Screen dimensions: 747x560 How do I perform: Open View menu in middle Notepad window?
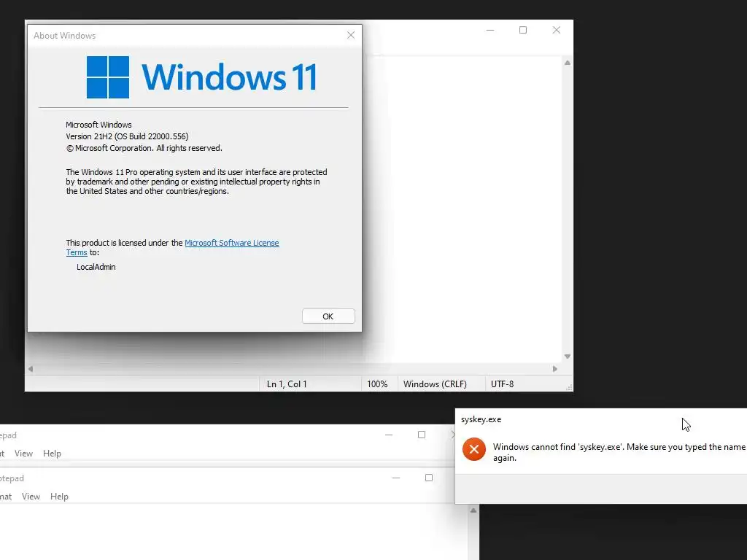(x=23, y=454)
